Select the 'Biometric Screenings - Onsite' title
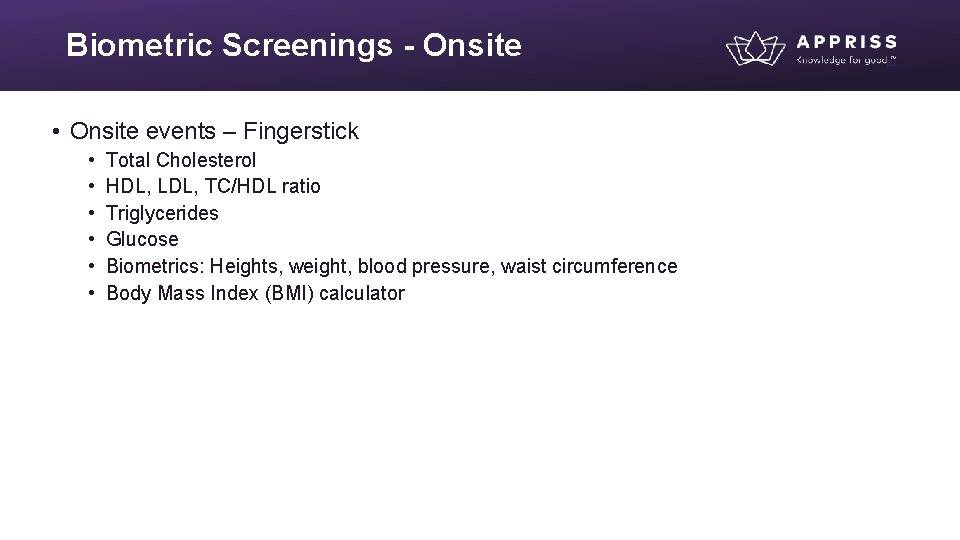Viewport: 960px width, 540px height. click(x=294, y=45)
